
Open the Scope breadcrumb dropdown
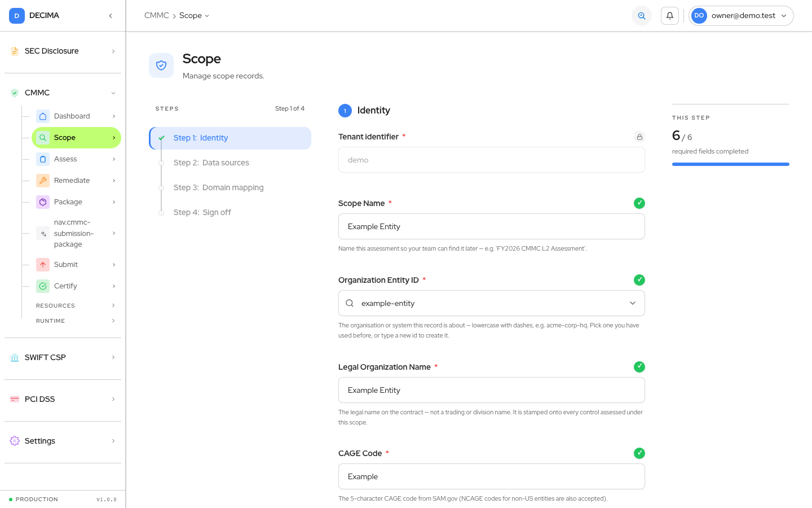pos(194,16)
